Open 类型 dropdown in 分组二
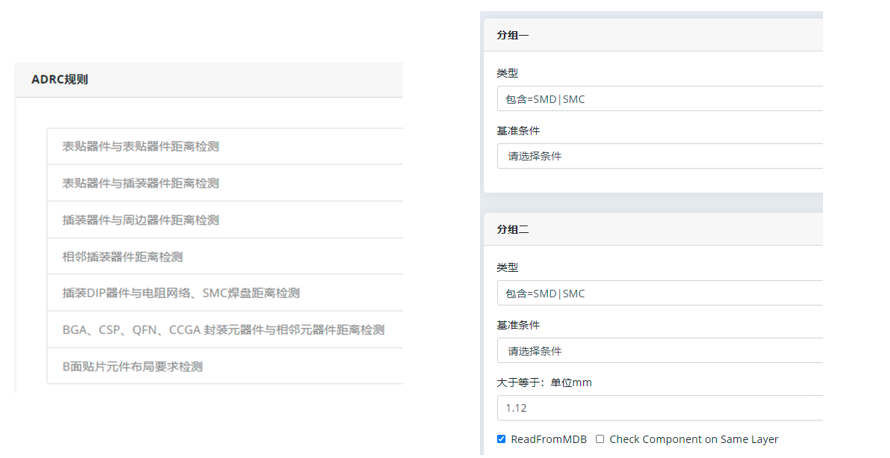This screenshot has width=890, height=458. pos(658,293)
